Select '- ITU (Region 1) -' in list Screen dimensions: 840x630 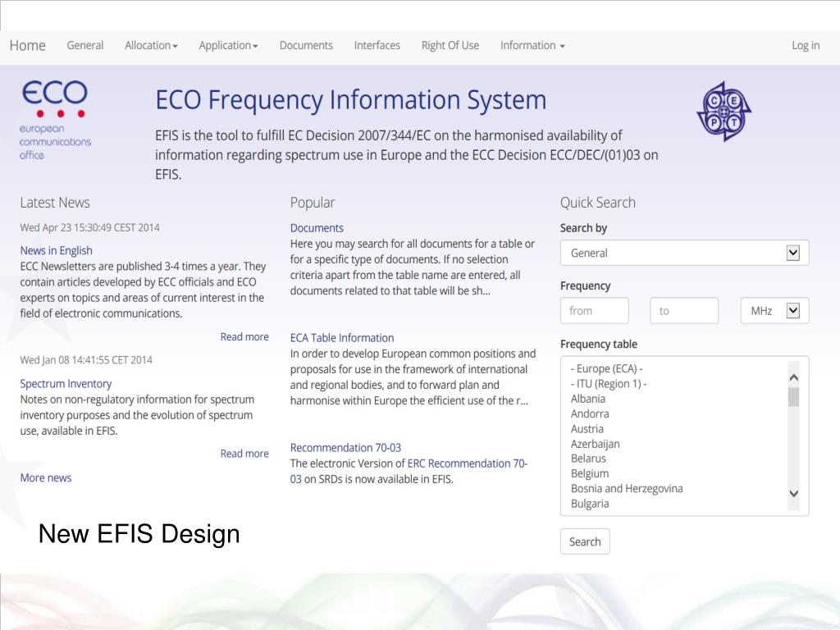[609, 384]
